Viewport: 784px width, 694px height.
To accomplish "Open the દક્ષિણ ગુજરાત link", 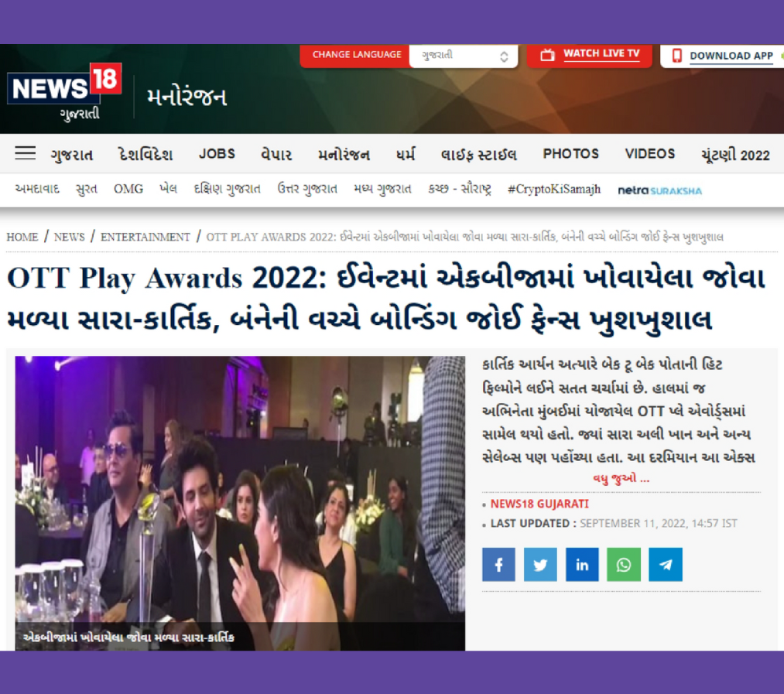I will [227, 189].
